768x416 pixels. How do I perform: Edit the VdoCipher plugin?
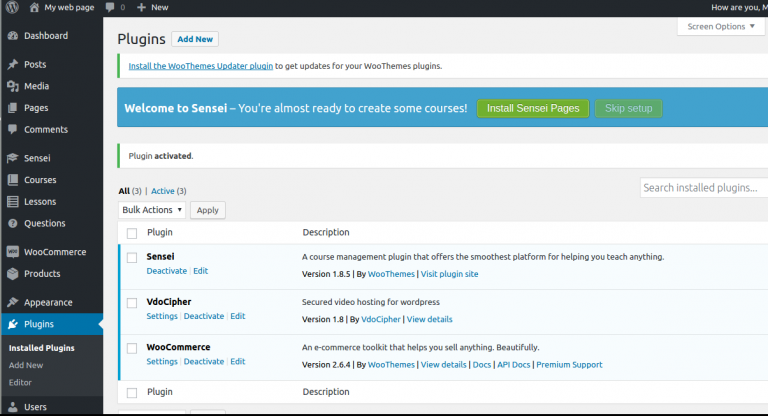tap(238, 316)
